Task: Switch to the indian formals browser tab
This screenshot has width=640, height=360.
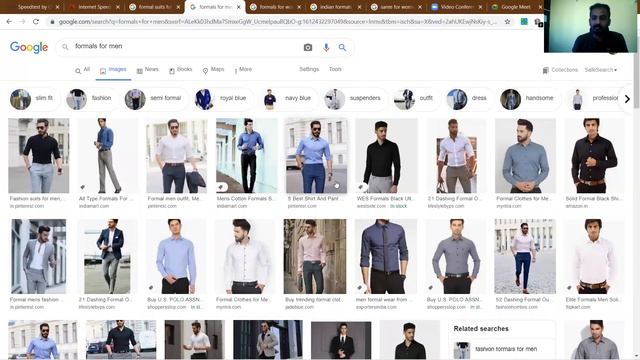Action: (336, 7)
